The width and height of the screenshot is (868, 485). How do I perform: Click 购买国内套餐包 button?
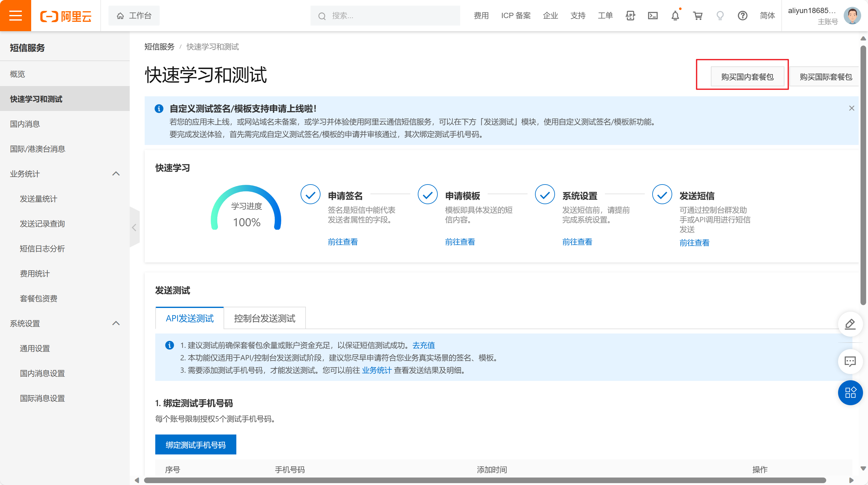(x=747, y=77)
